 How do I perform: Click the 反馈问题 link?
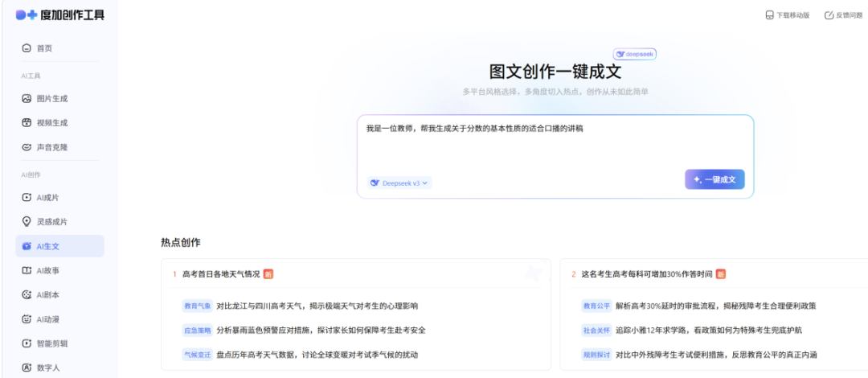[845, 15]
